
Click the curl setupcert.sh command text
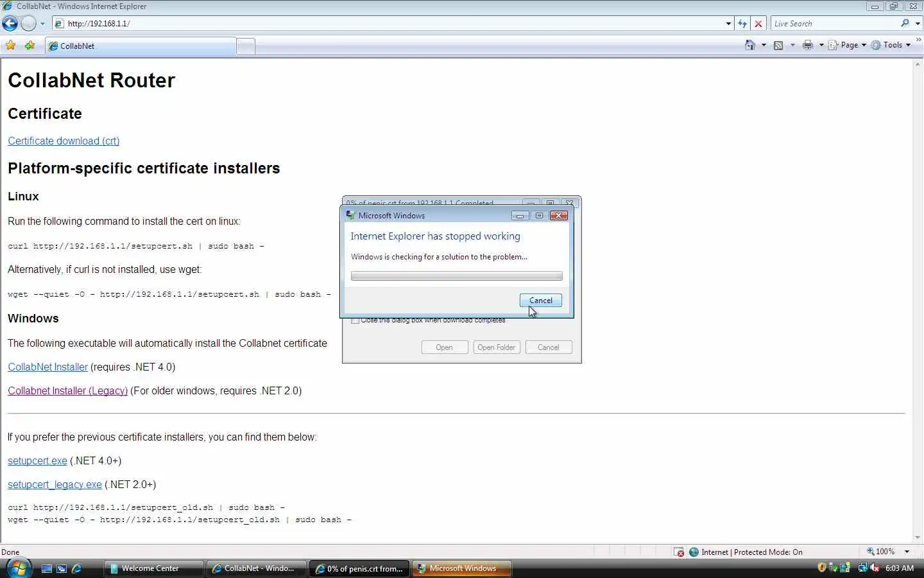click(136, 247)
